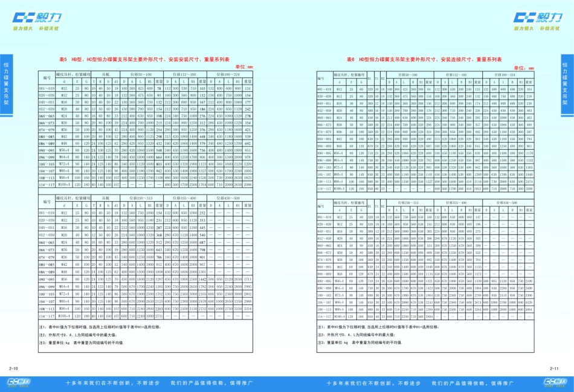
Task: Click row label 114~117 in Table 6 lower section
Action: 324,316
